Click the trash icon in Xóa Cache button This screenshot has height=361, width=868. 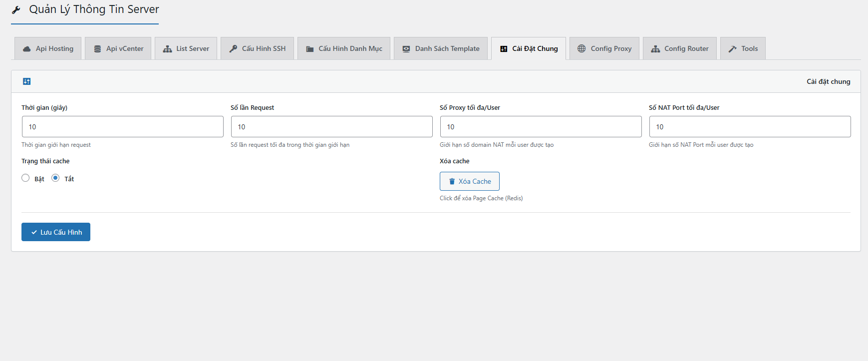click(452, 181)
